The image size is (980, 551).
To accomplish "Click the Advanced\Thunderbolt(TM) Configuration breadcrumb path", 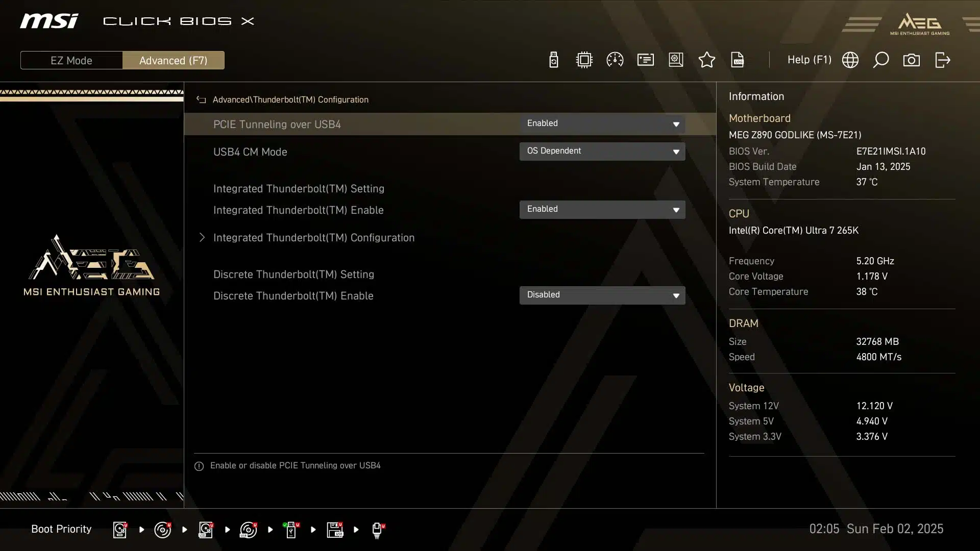I will coord(290,99).
